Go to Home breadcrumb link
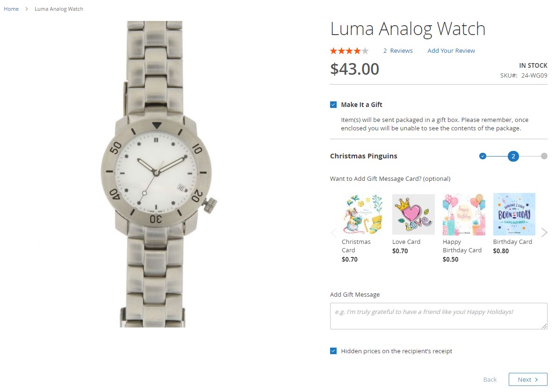Screen dimensions: 555x392 11,9
